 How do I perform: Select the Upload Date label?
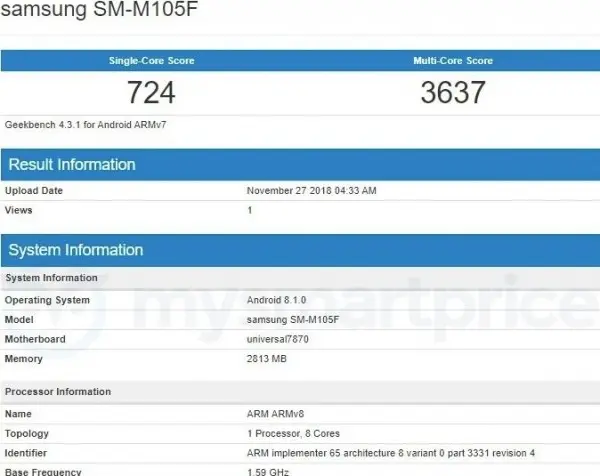point(34,191)
